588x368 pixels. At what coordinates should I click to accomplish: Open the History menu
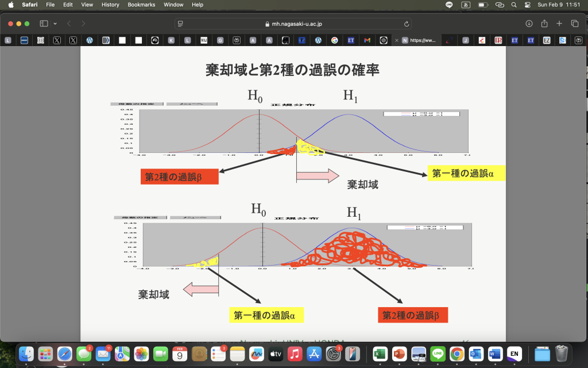[x=110, y=5]
